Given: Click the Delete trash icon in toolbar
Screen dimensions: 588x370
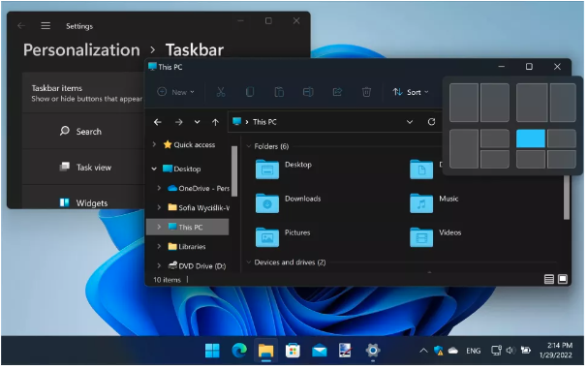Looking at the screenshot, I should click(367, 92).
